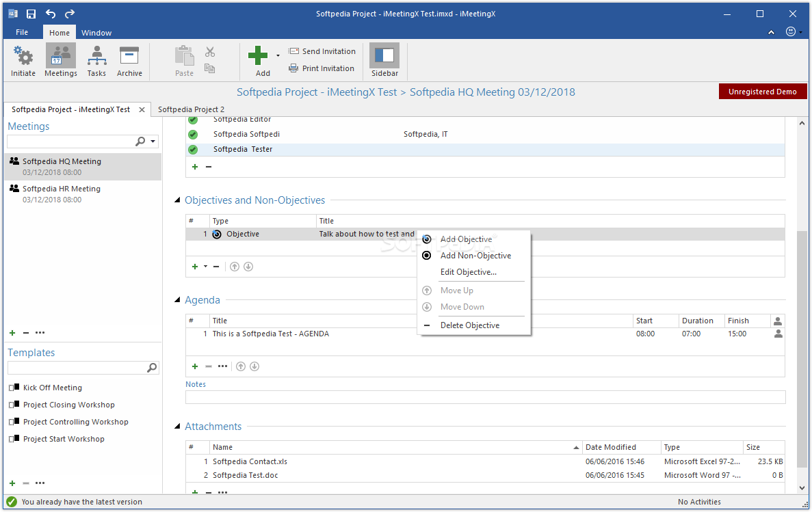This screenshot has height=512, width=812.
Task: Click the green Add plus icon
Action: click(258, 55)
